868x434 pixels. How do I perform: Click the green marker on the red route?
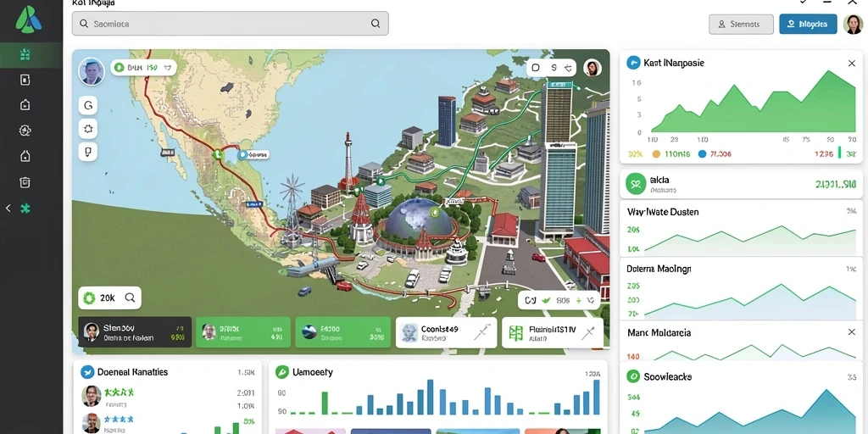pyautogui.click(x=217, y=155)
